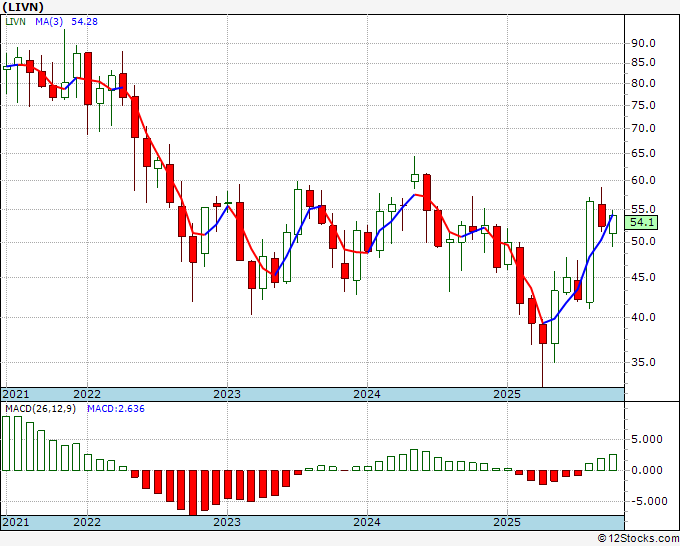Image resolution: width=680 pixels, height=546 pixels.
Task: Click the 35.0 price axis label
Action: point(643,362)
